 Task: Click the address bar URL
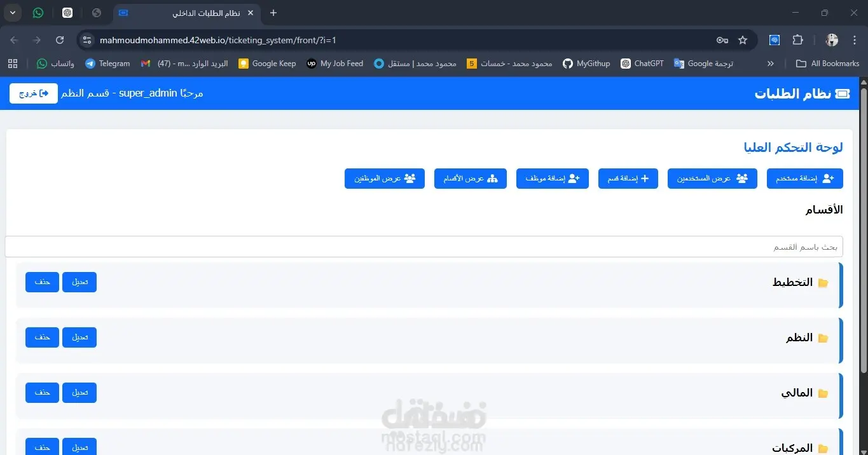click(217, 40)
